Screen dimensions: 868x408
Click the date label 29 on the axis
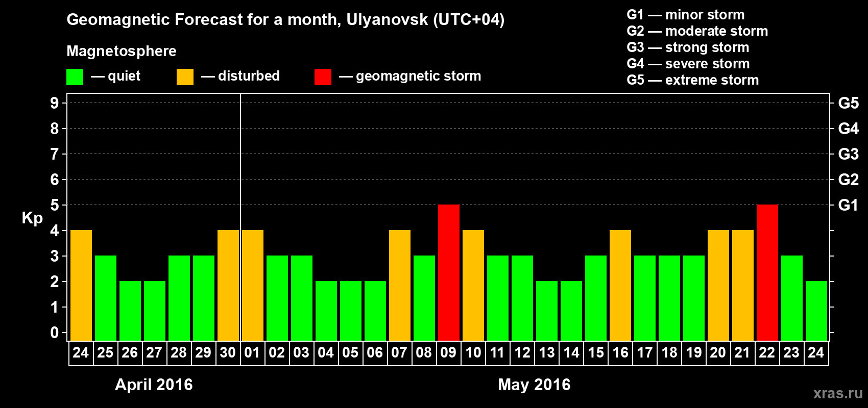[x=203, y=352]
